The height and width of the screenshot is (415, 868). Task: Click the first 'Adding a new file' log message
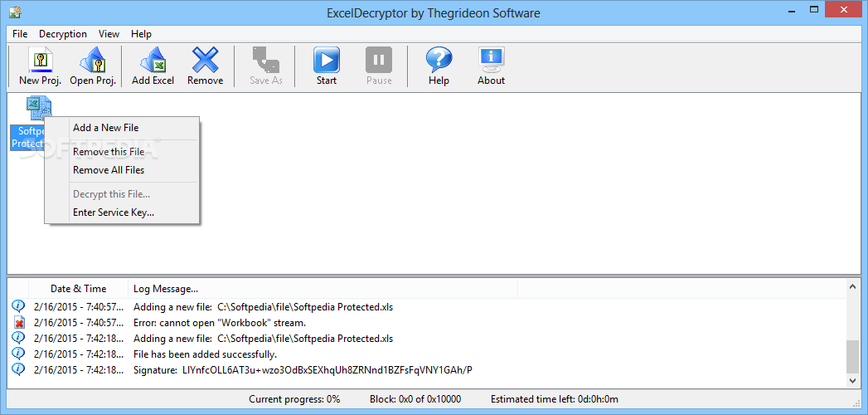click(264, 306)
